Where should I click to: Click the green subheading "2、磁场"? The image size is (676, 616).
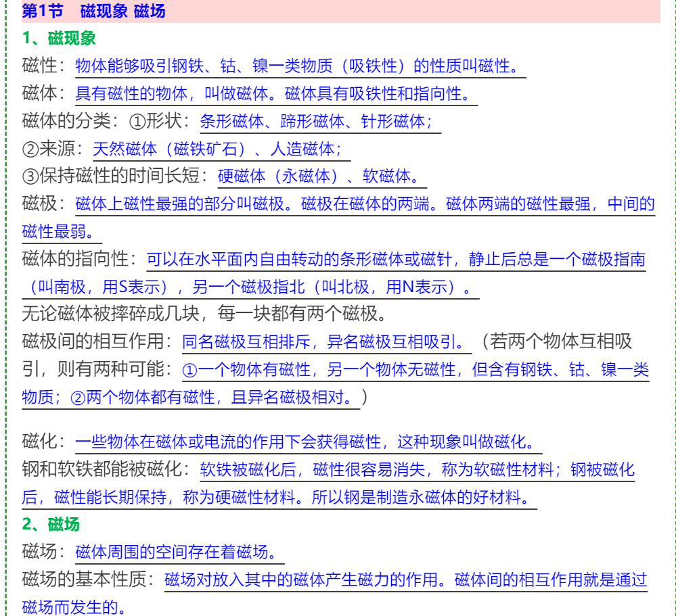pos(51,524)
